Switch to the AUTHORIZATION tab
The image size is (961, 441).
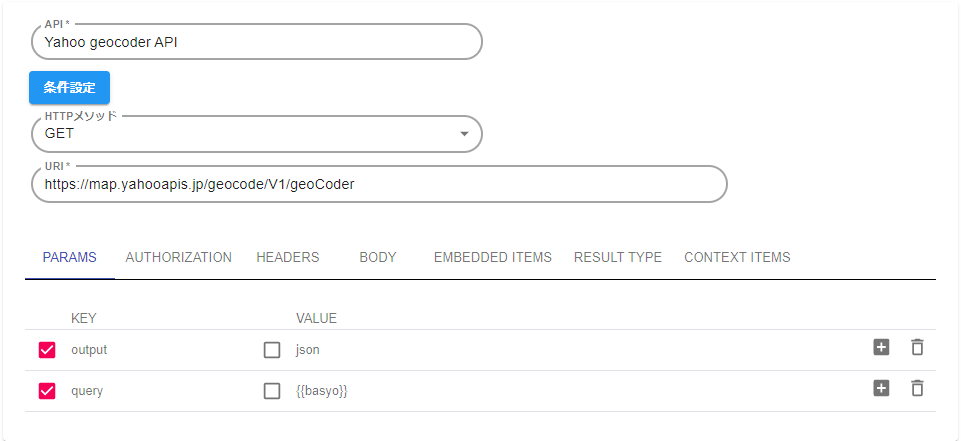pos(179,257)
